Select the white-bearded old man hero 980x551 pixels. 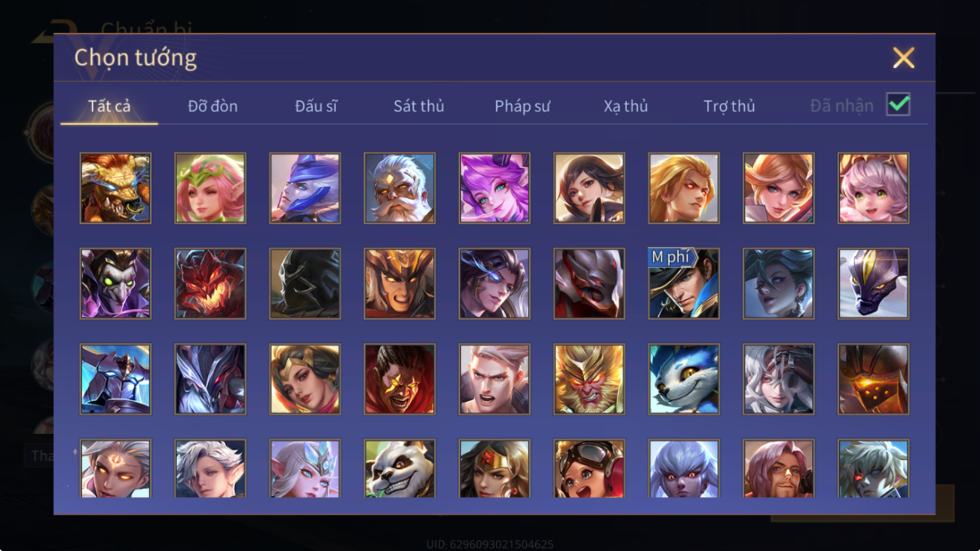point(400,188)
